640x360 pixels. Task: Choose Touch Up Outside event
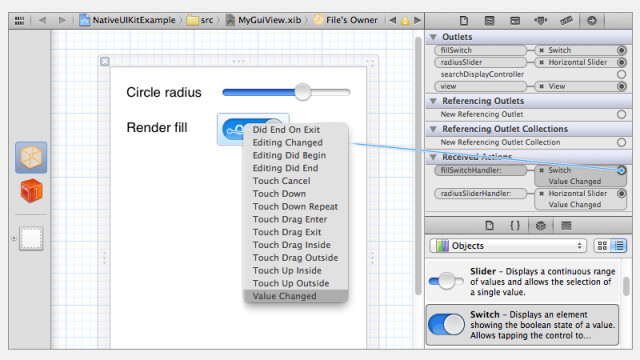(x=296, y=283)
